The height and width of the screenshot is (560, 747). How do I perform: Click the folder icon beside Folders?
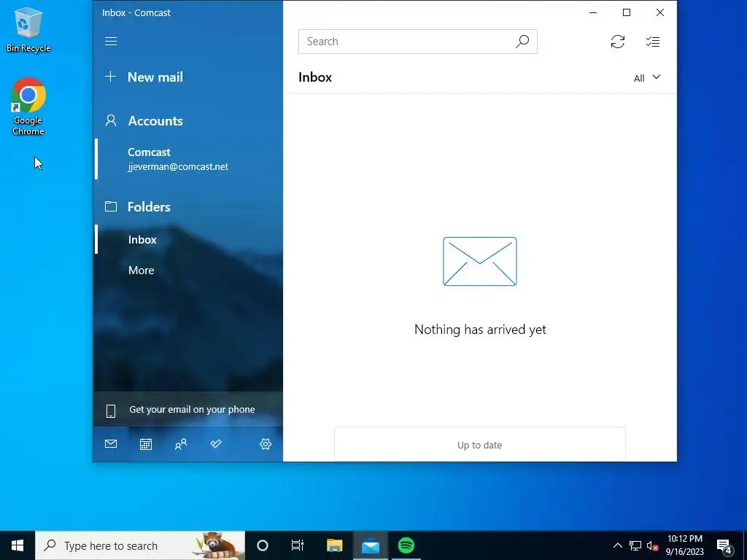click(x=111, y=206)
